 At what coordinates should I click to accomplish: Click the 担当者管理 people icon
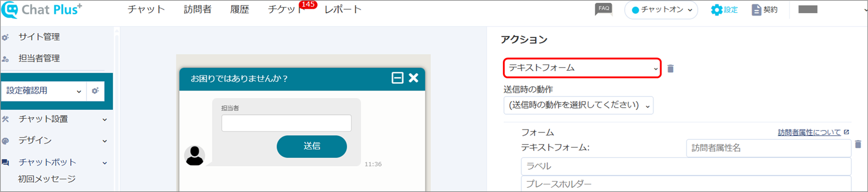tap(5, 59)
